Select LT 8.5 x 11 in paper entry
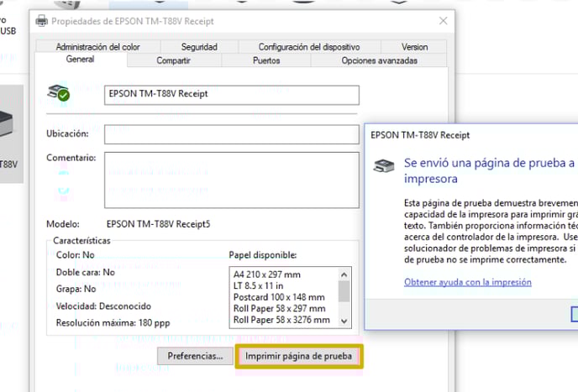The width and height of the screenshot is (578, 392). 258,285
